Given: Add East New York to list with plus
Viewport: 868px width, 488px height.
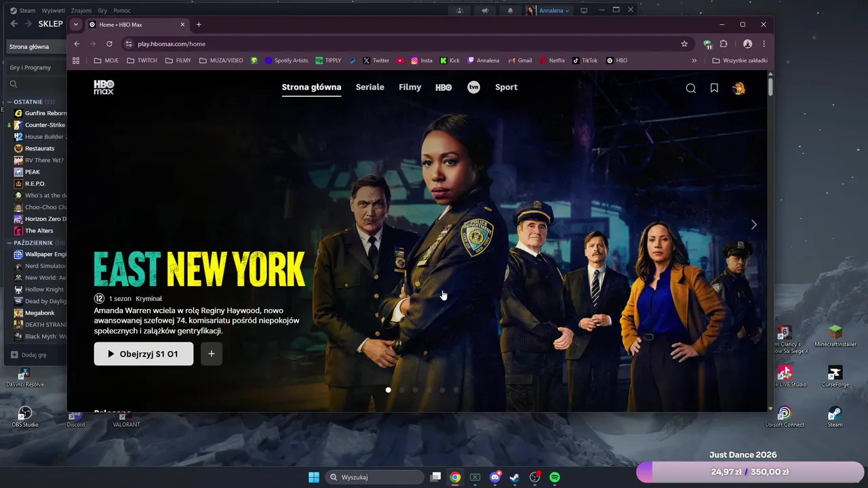Looking at the screenshot, I should (212, 354).
